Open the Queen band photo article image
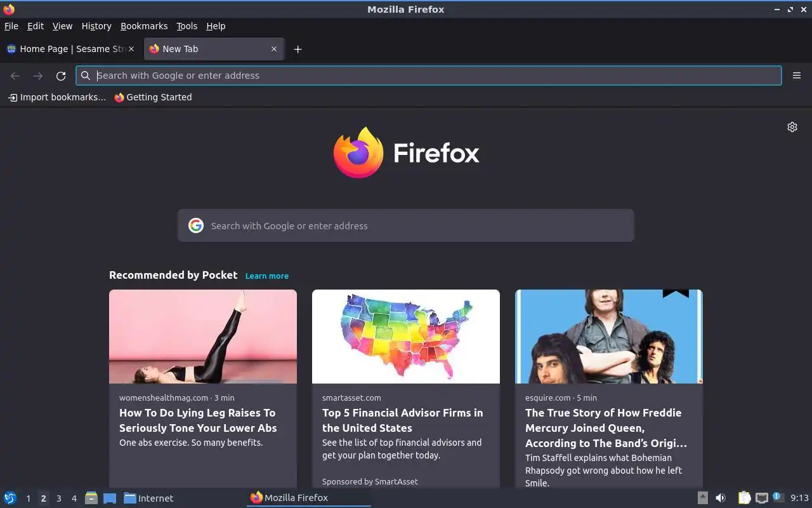 click(609, 337)
